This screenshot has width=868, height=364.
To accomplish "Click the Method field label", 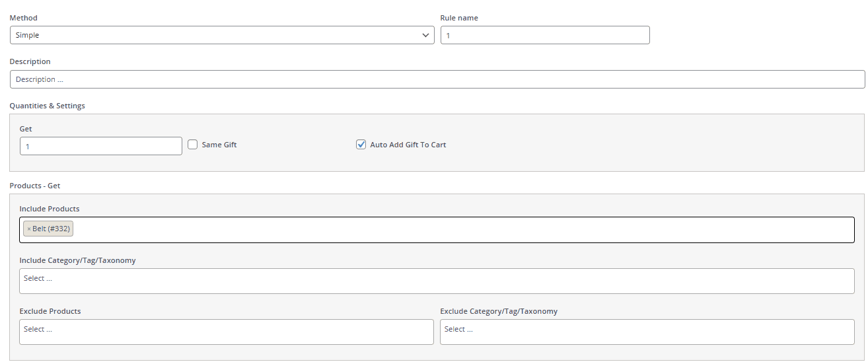I will pos(23,18).
